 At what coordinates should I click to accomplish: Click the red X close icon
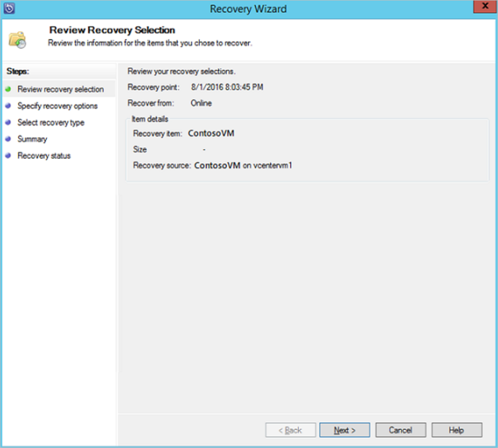484,6
